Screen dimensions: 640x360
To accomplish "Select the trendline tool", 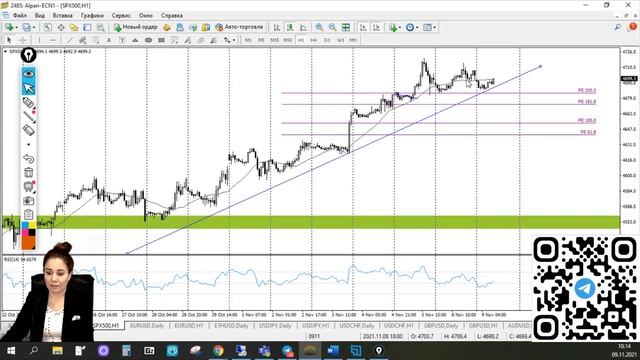I will [69, 40].
